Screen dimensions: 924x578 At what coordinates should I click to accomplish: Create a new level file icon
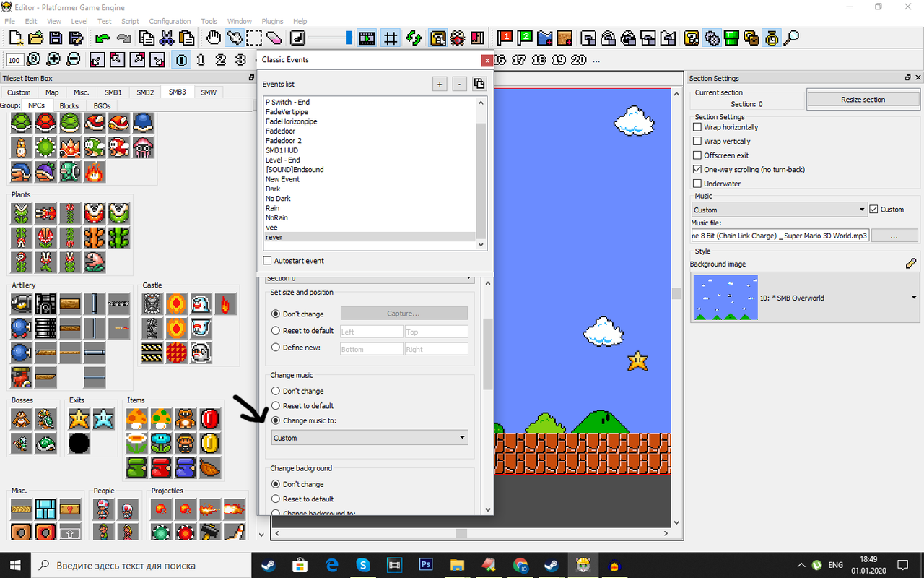point(15,38)
